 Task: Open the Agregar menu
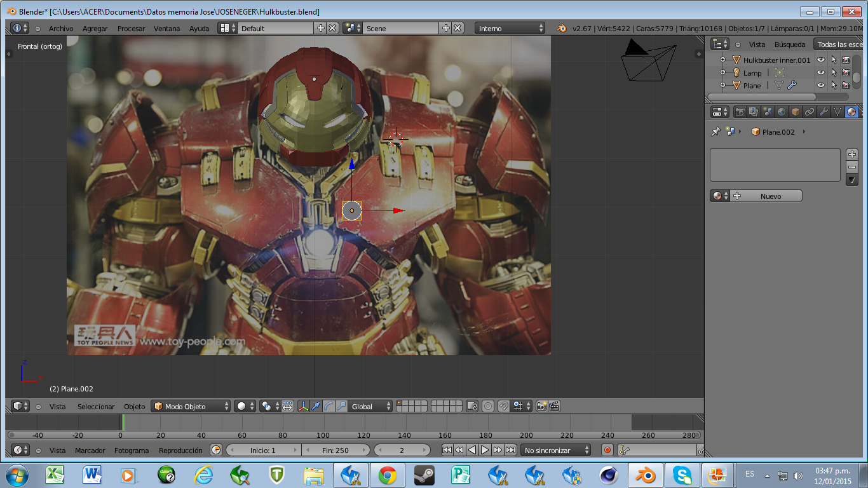click(95, 28)
